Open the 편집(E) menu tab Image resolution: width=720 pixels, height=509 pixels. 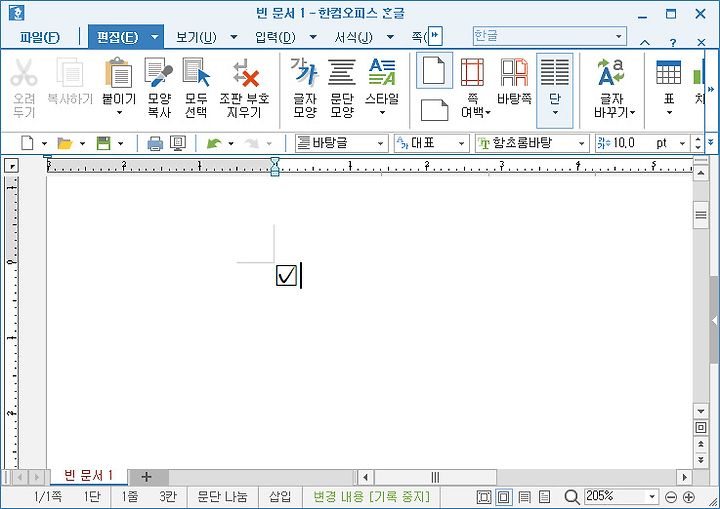click(x=118, y=37)
